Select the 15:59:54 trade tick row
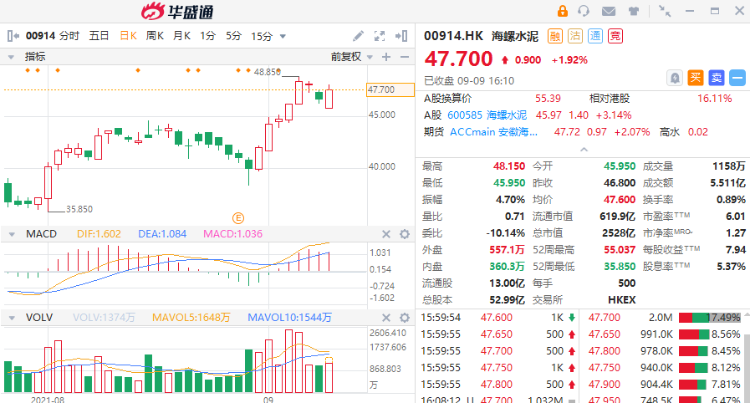 pyautogui.click(x=498, y=317)
